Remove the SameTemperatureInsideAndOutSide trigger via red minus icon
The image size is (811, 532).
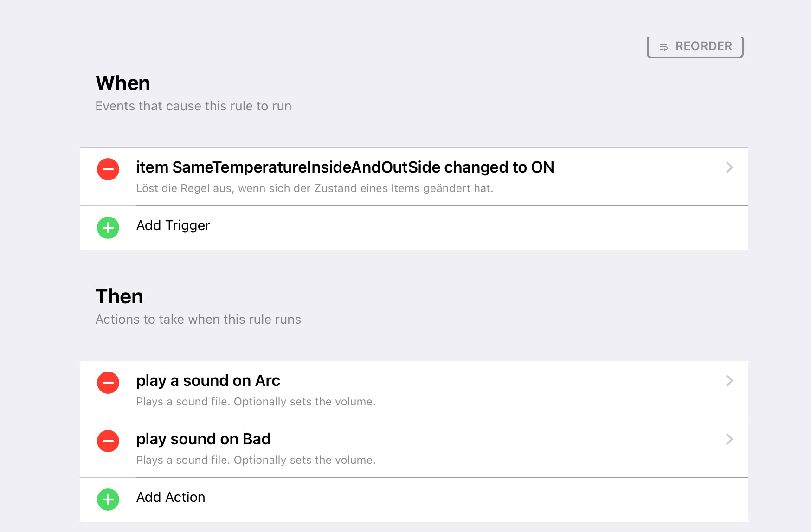108,169
